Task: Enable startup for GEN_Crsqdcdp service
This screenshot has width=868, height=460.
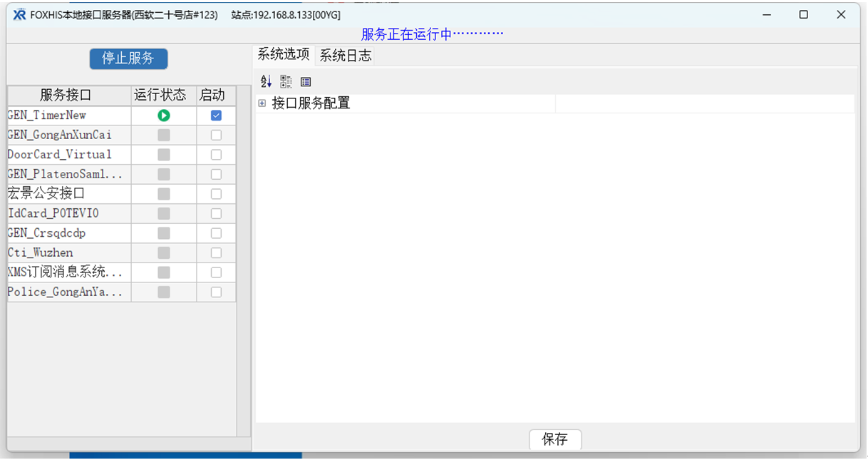Action: tap(216, 232)
